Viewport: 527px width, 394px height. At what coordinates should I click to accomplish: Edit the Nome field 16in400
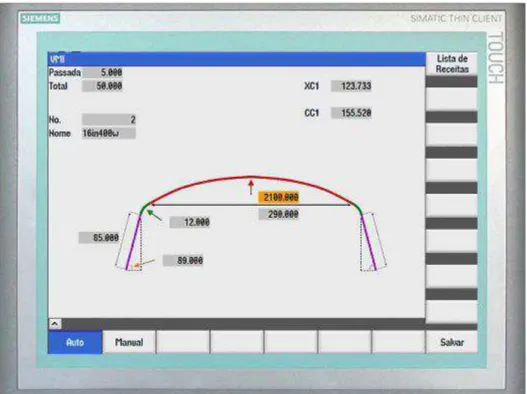click(x=109, y=133)
